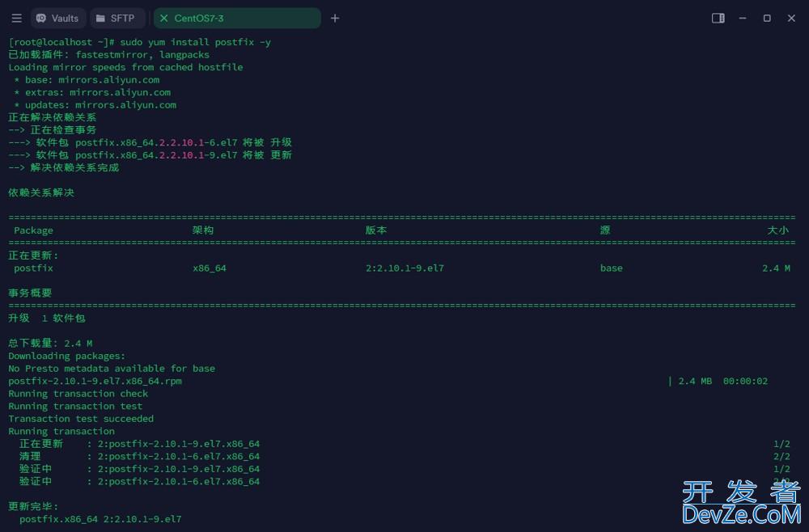Click the download time '00:00:02'

click(x=746, y=381)
